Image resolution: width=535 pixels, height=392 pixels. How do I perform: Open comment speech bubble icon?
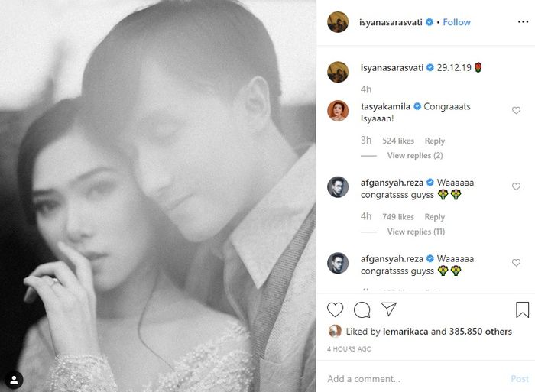pyautogui.click(x=362, y=309)
